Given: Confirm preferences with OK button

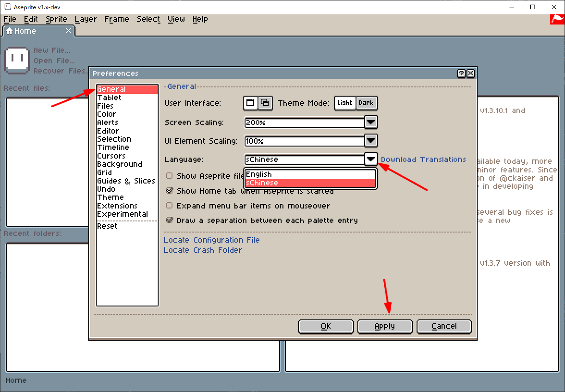Looking at the screenshot, I should tap(326, 326).
